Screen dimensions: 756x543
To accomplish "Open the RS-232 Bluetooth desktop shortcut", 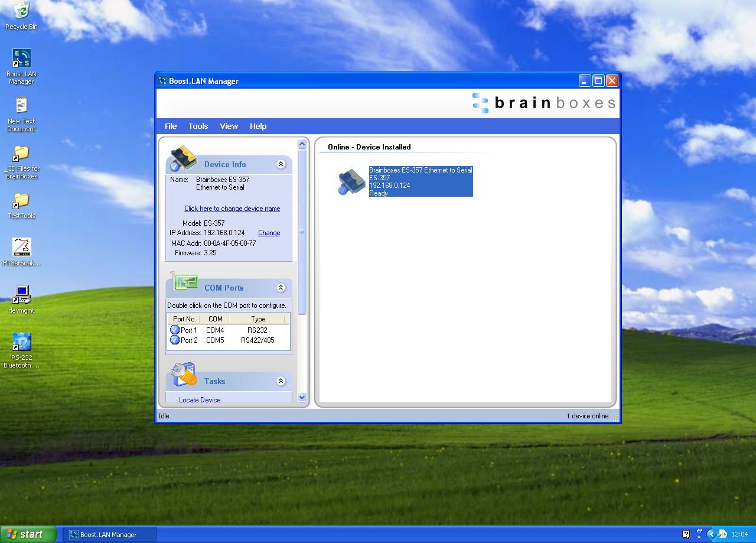I will click(x=21, y=342).
